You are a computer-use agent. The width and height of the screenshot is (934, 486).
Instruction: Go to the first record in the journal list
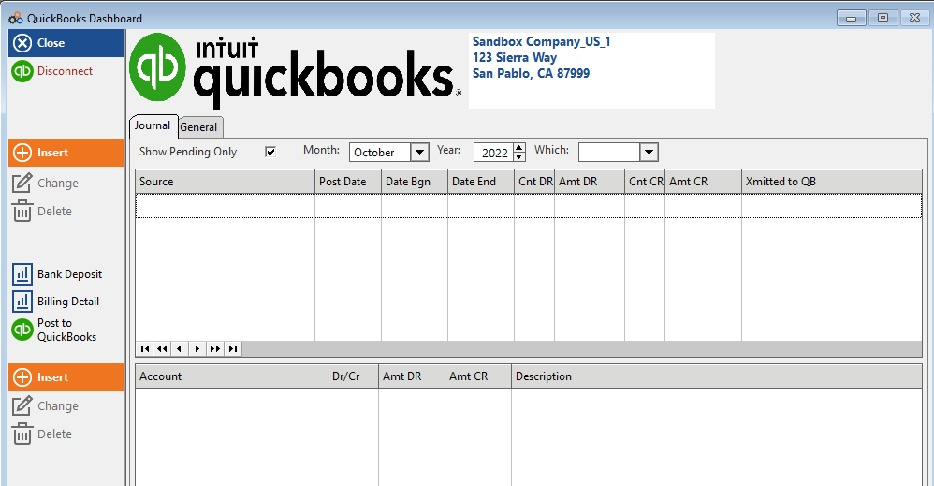coord(145,349)
